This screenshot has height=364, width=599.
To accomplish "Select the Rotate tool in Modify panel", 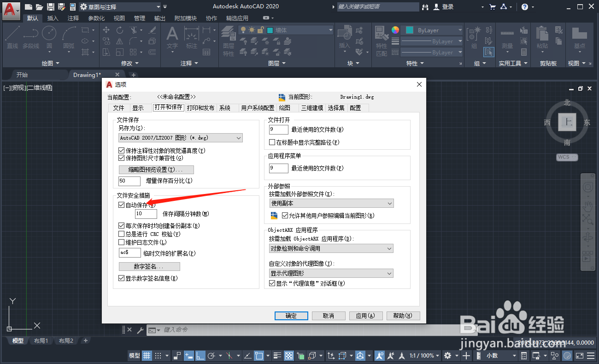I will coord(120,30).
